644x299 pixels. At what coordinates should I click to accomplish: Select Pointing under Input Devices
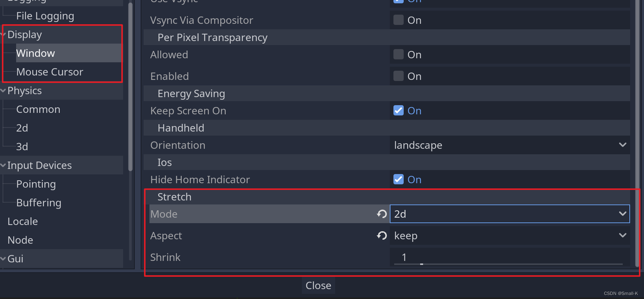click(x=36, y=184)
